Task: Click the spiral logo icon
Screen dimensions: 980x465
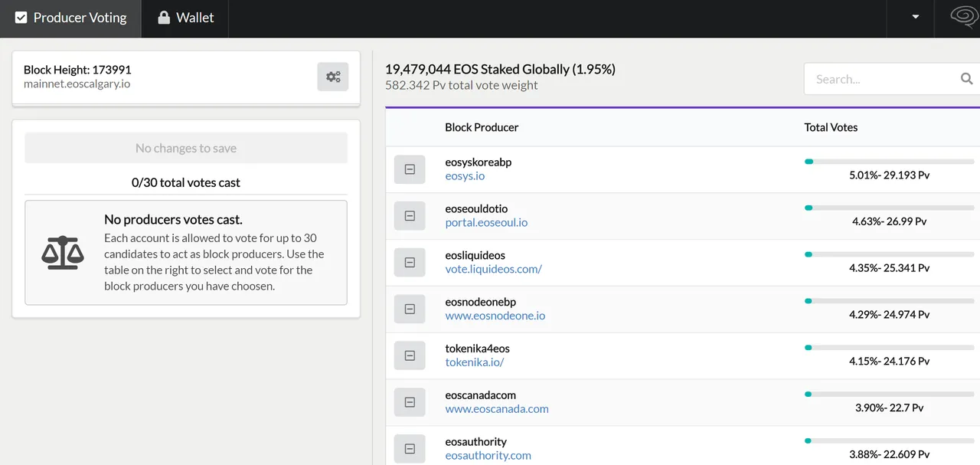Action: pos(963,17)
